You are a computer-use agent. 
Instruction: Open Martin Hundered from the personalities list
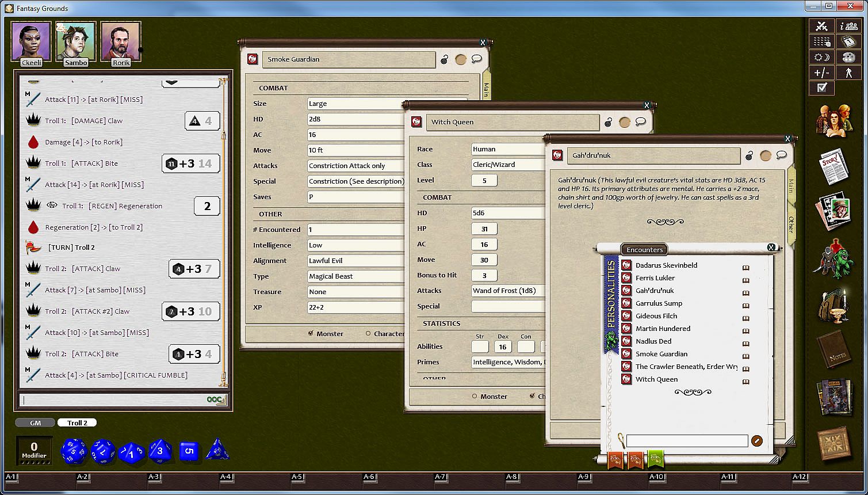point(662,329)
